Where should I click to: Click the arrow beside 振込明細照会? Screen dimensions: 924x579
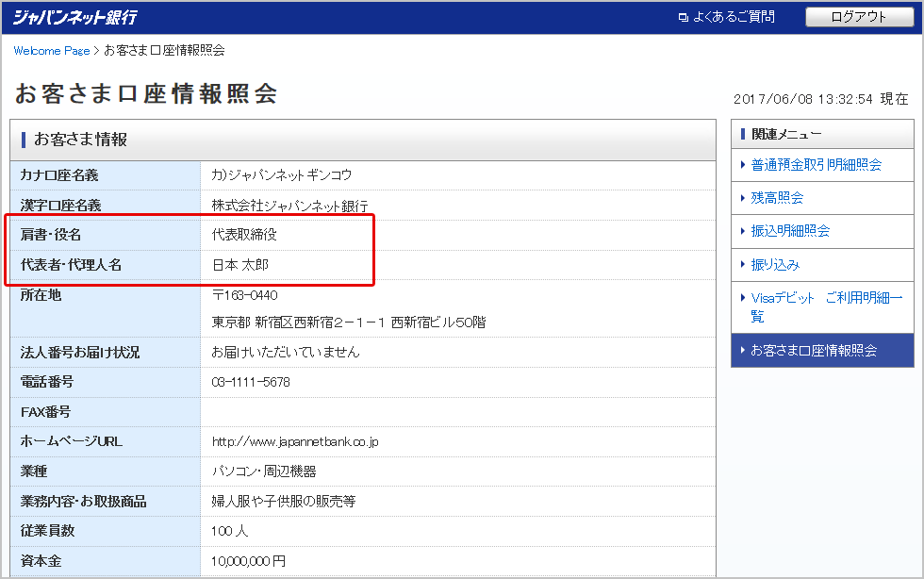pyautogui.click(x=743, y=231)
